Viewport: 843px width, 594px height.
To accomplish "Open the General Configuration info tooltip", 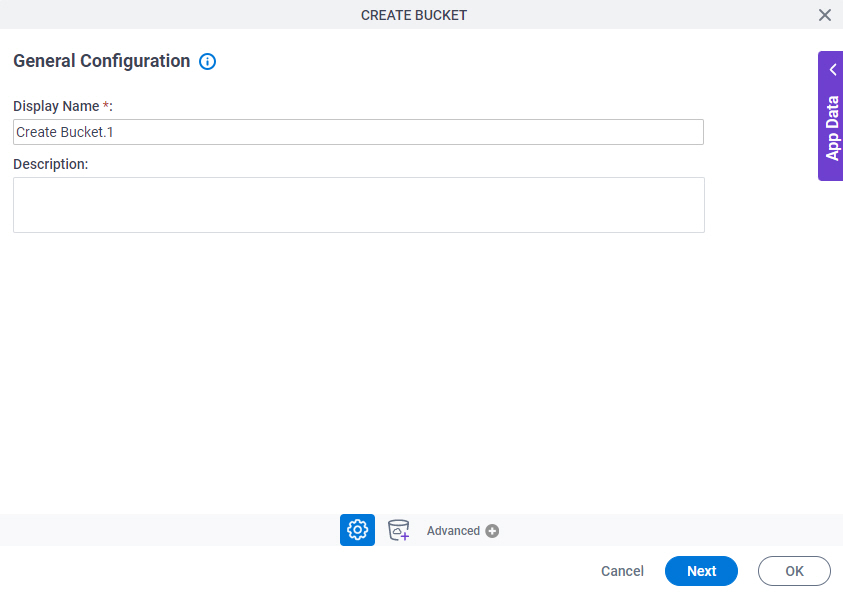I will tap(207, 61).
